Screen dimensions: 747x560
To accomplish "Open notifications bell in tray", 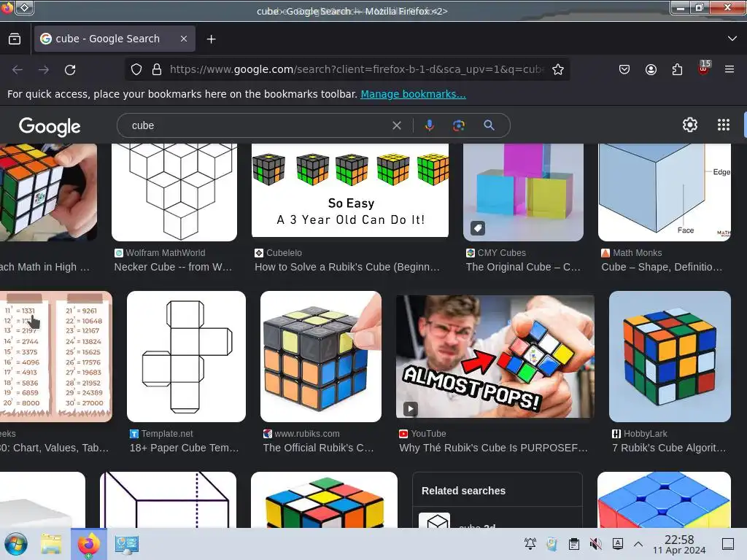I will click(x=530, y=544).
